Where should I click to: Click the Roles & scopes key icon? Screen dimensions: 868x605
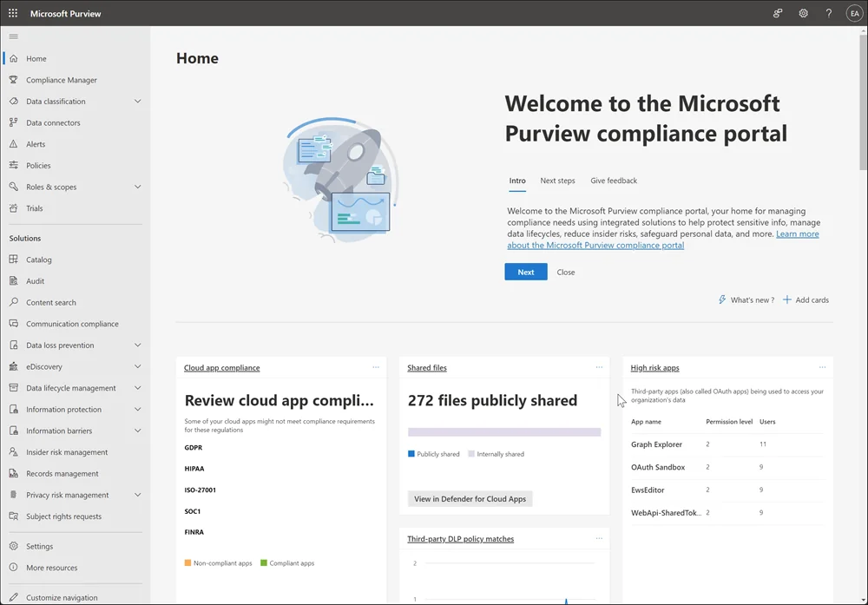point(14,187)
